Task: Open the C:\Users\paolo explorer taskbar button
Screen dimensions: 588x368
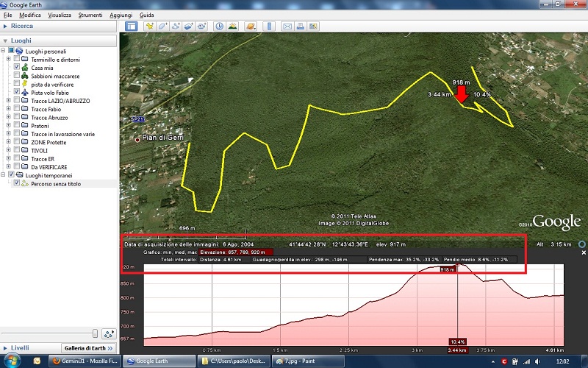Action: tap(234, 361)
